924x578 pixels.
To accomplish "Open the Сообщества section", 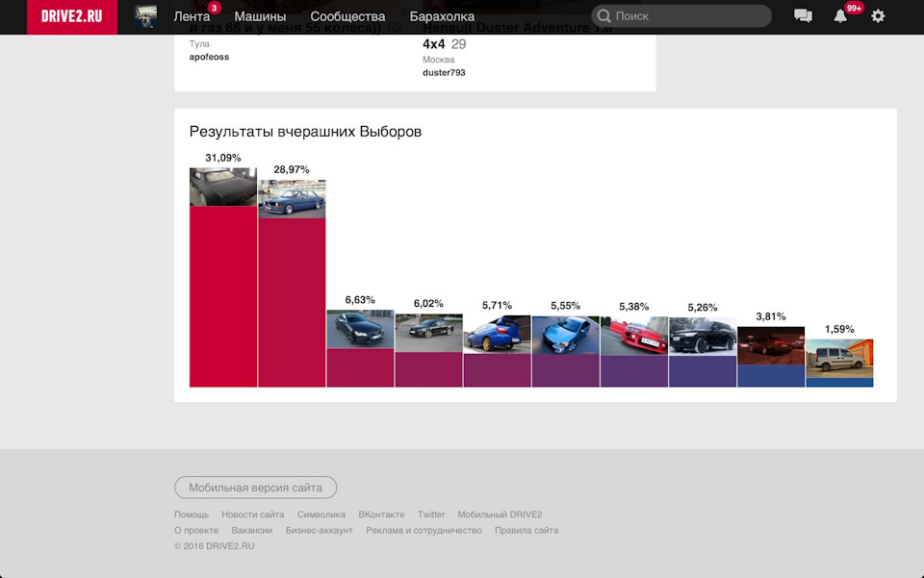I will tap(346, 16).
